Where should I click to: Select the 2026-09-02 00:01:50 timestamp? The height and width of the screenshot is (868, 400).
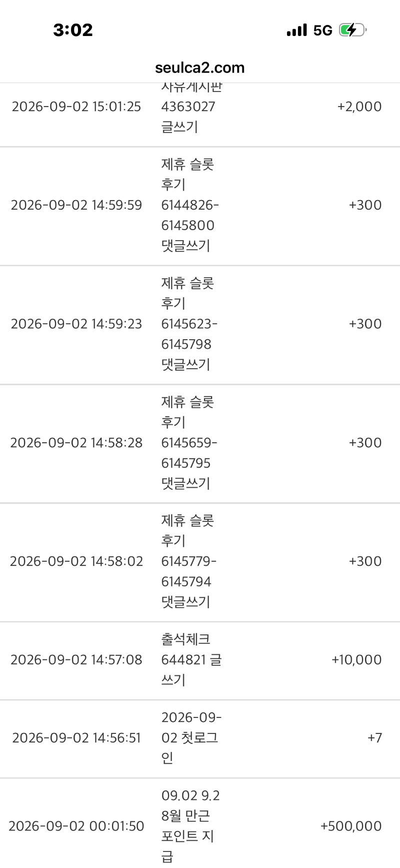[76, 826]
